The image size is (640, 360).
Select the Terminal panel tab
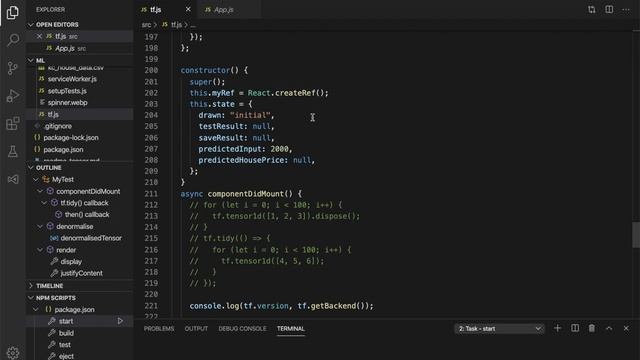click(291, 329)
